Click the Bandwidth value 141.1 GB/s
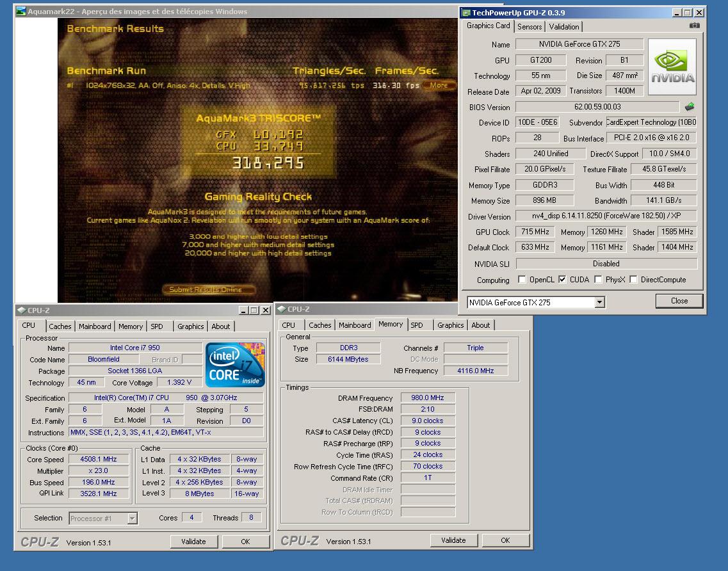The image size is (728, 571). pyautogui.click(x=664, y=200)
